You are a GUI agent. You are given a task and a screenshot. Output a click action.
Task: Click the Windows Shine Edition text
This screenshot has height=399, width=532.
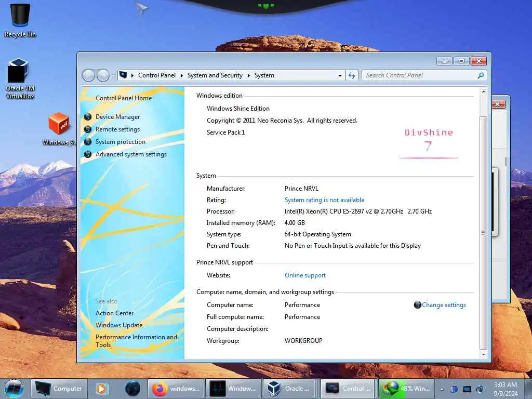pos(238,109)
